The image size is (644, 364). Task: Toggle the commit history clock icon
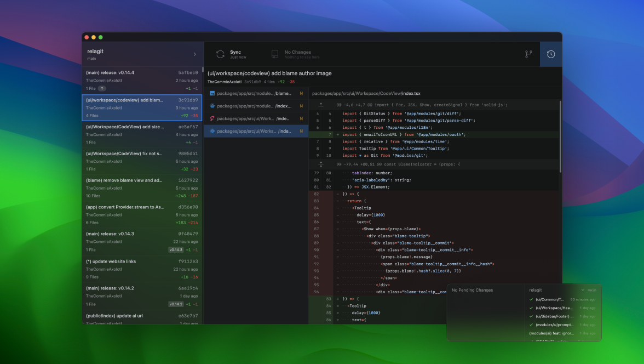click(551, 54)
